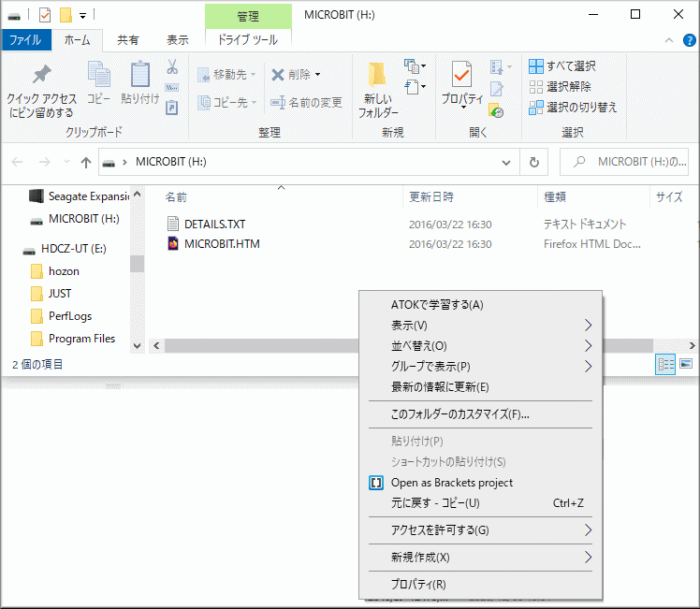Choose このフォルダーのカスタマイズ(F)
The height and width of the screenshot is (609, 700).
480,414
